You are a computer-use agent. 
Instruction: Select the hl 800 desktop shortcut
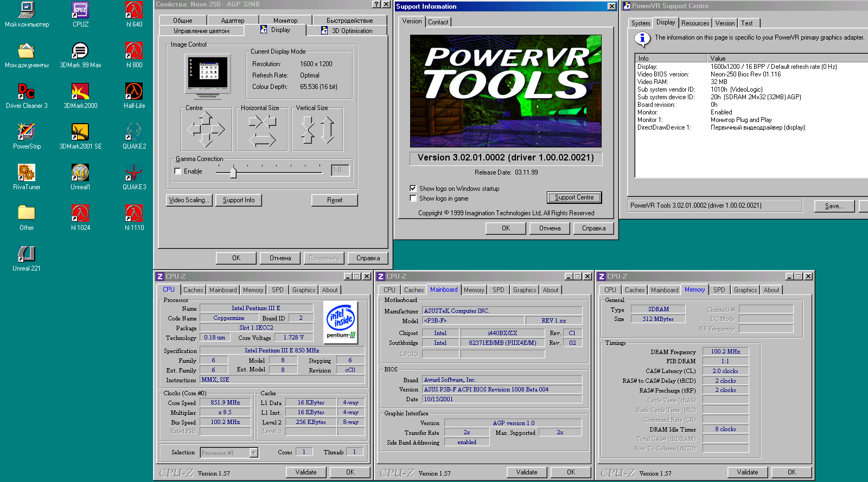coord(134,55)
